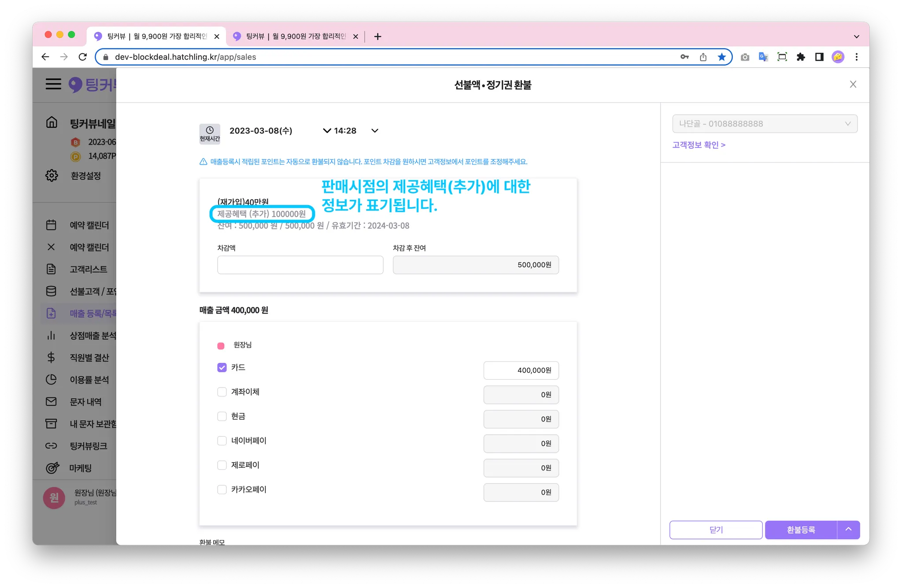Image resolution: width=902 pixels, height=588 pixels.
Task: Click the bookmark star icon in address bar
Action: point(721,57)
